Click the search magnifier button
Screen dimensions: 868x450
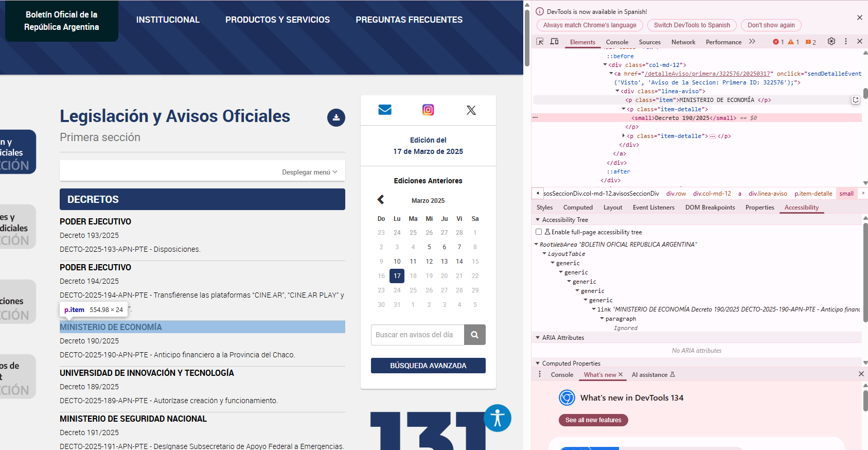click(x=474, y=335)
